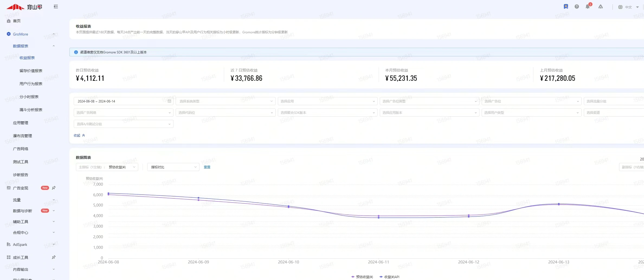Expand the 数据与诊断 menu chevron
This screenshot has height=280, width=644.
click(x=54, y=211)
